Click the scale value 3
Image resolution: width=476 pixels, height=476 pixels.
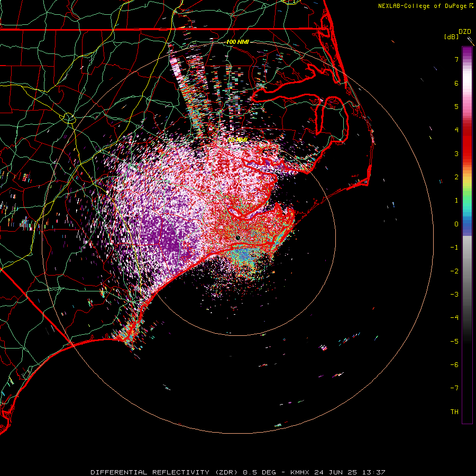pyautogui.click(x=456, y=153)
